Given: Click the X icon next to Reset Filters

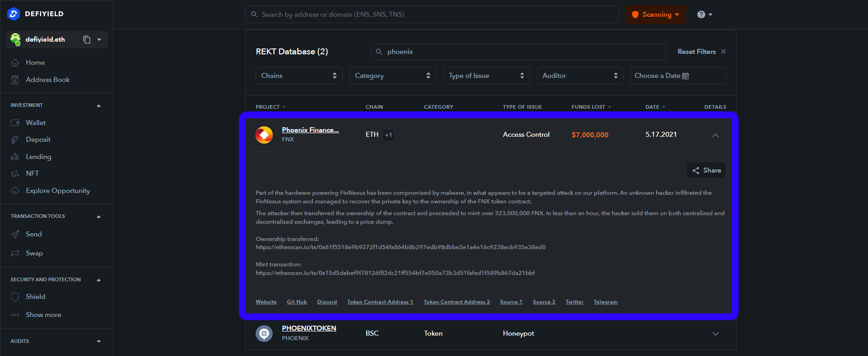Looking at the screenshot, I should pos(723,52).
